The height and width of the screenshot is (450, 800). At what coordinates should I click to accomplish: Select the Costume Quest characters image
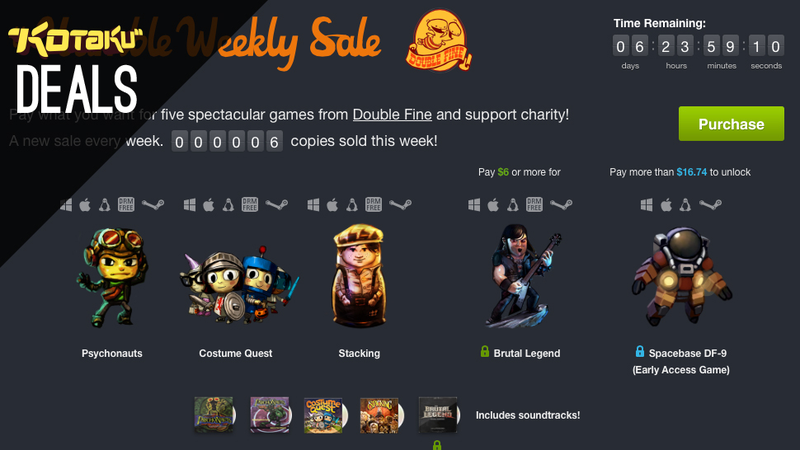click(x=239, y=285)
